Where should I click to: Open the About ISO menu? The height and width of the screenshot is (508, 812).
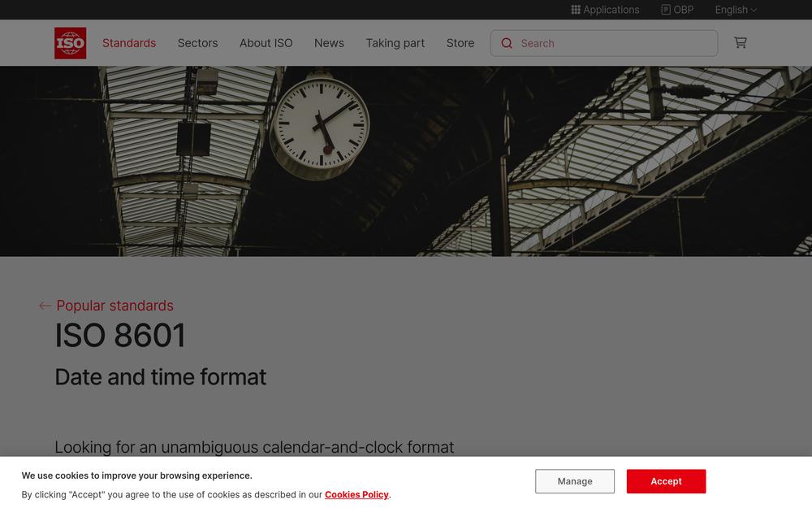point(266,43)
